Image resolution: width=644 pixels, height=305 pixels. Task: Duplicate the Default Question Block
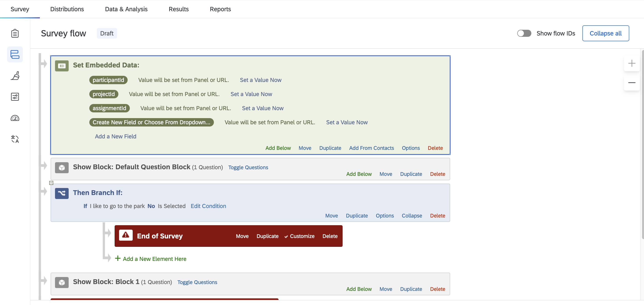pyautogui.click(x=411, y=174)
